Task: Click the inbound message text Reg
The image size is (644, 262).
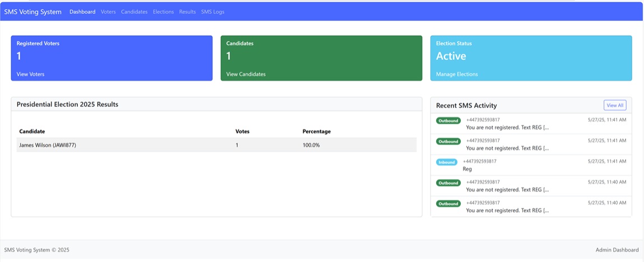Action: click(x=467, y=169)
